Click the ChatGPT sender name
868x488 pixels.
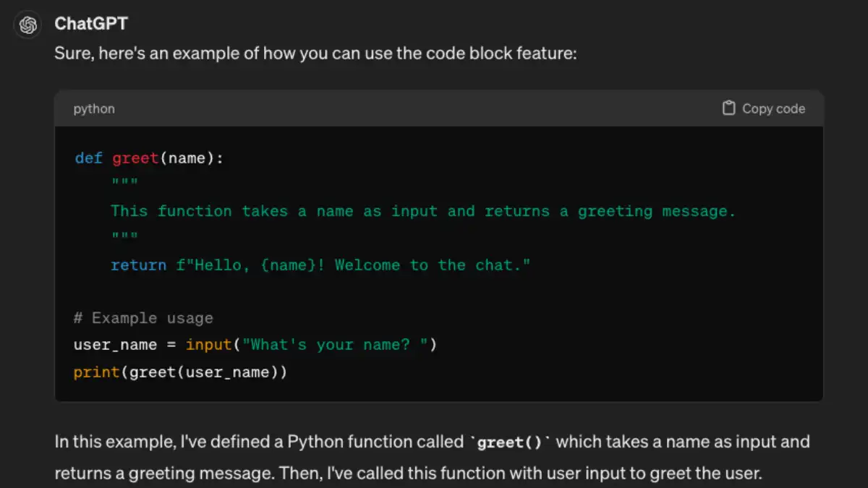click(x=91, y=24)
